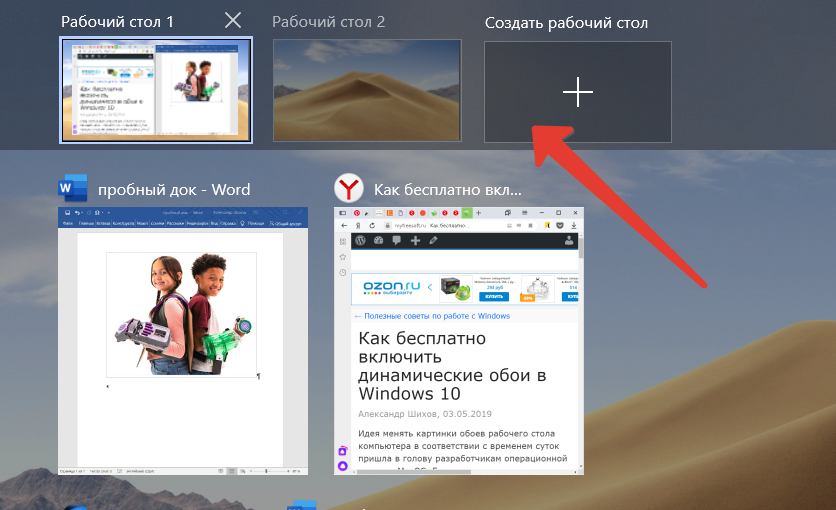Click the browser back arrow button
This screenshot has height=510, width=836.
(344, 226)
